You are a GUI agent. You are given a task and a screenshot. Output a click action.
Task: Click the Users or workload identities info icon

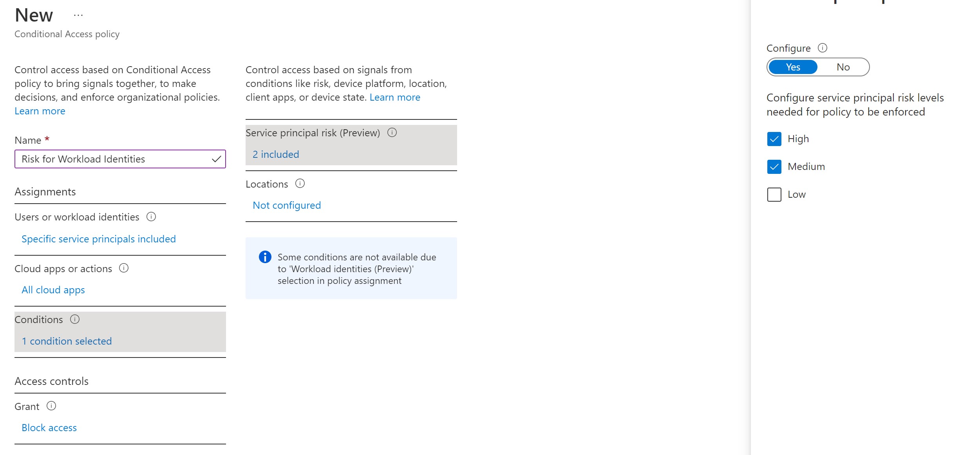point(152,217)
